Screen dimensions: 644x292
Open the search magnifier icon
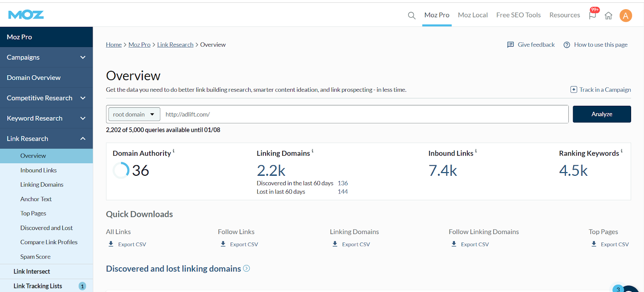411,15
